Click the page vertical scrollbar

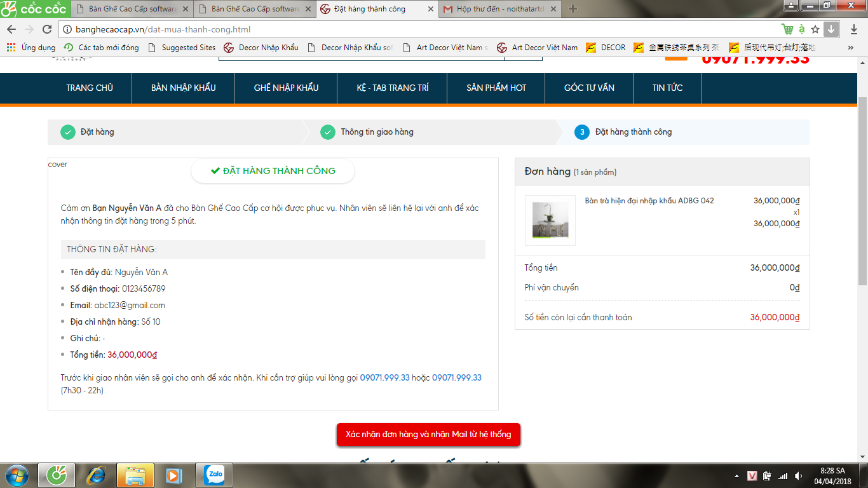862,191
